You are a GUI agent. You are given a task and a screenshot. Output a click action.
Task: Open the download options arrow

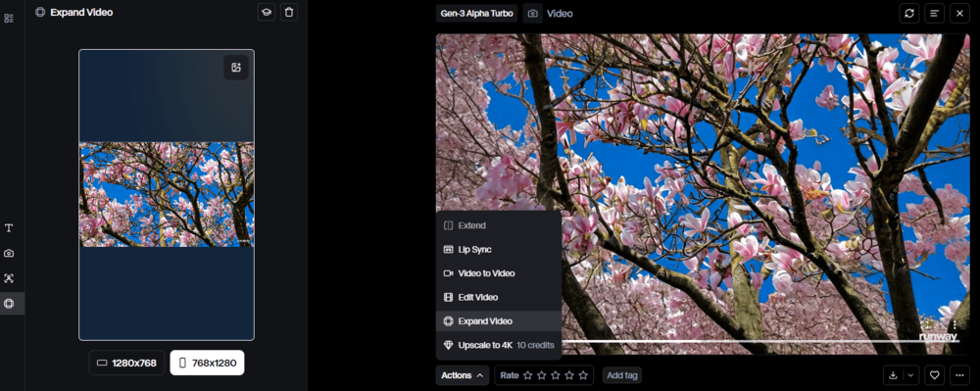911,375
